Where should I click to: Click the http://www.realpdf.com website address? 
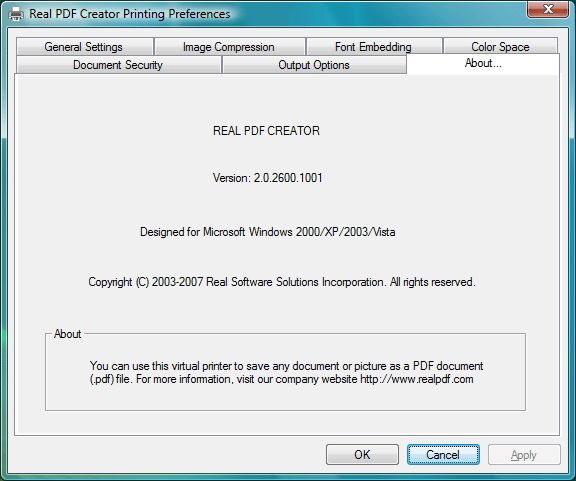pyautogui.click(x=417, y=379)
